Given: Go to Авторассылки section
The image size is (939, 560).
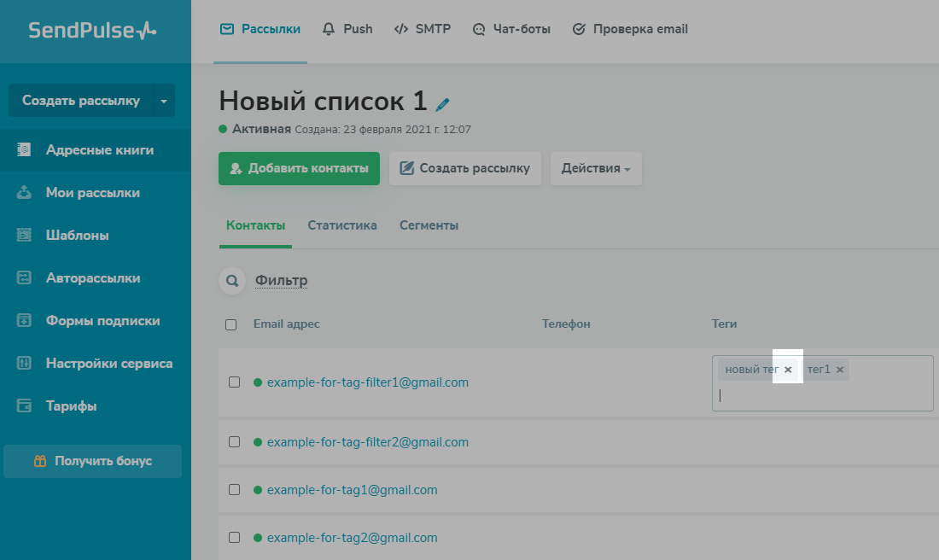Looking at the screenshot, I should (92, 278).
